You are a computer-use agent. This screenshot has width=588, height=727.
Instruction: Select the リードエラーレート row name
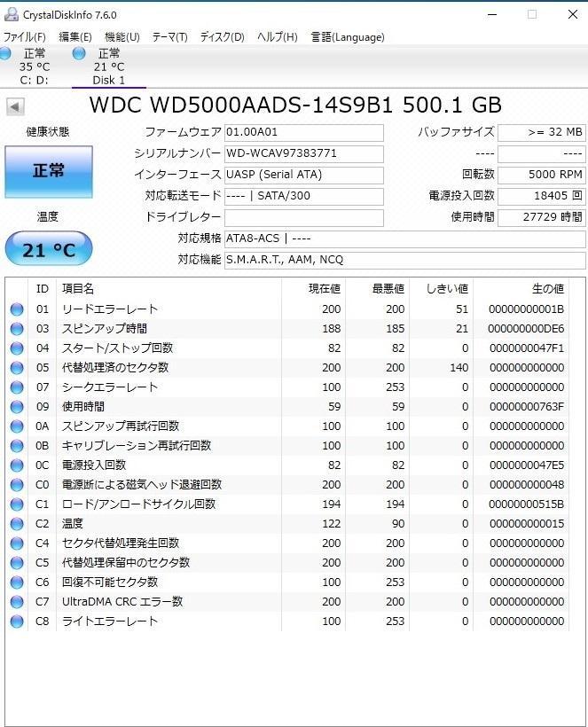(x=110, y=309)
